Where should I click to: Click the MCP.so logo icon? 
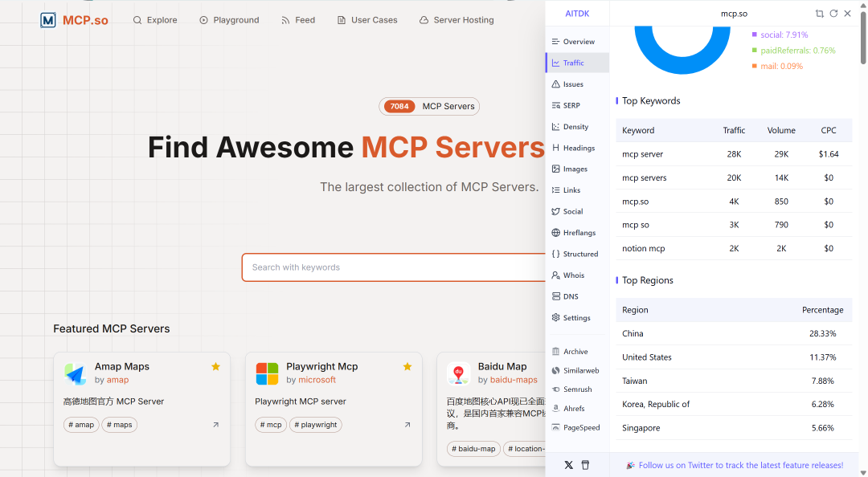point(48,20)
